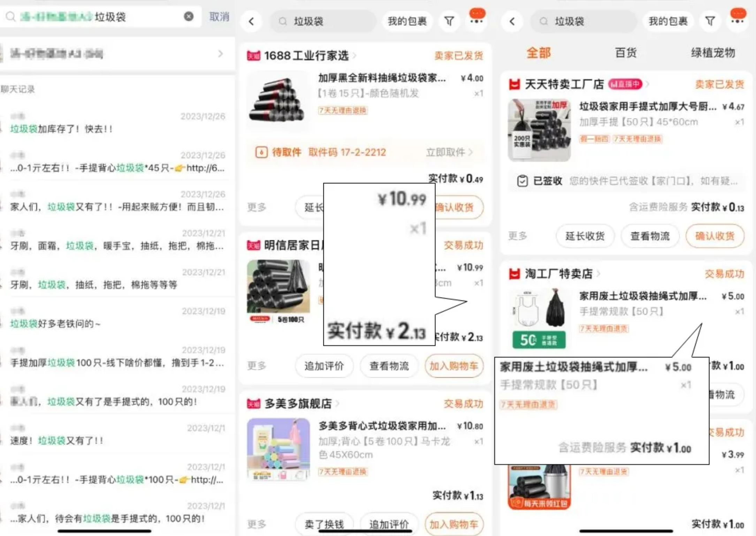
Task: Clear the chat search field text
Action: (189, 16)
